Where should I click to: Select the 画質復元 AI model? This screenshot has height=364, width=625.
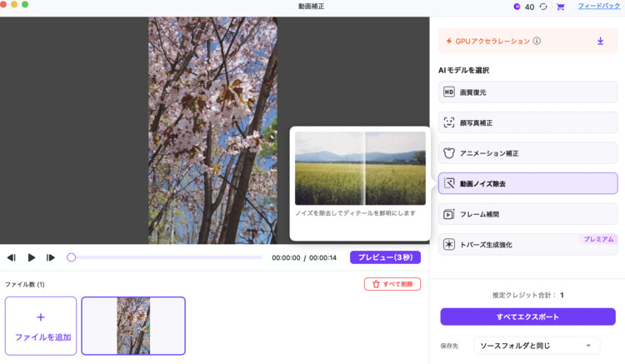point(527,92)
